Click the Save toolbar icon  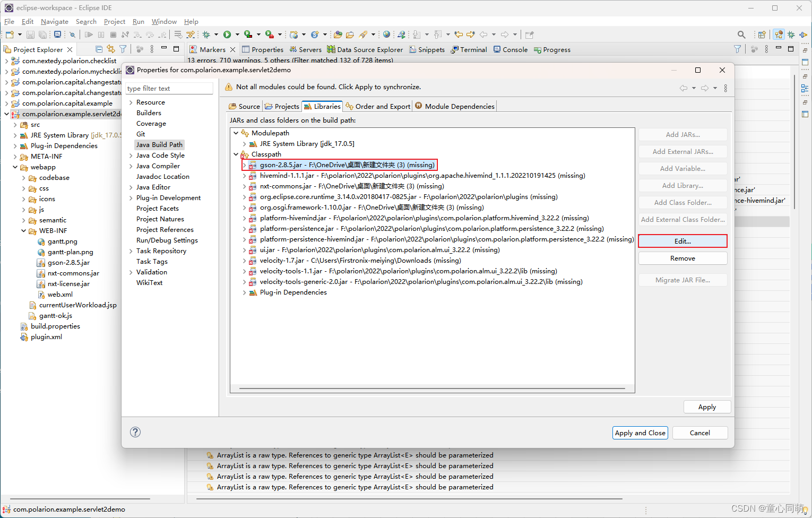tap(30, 34)
